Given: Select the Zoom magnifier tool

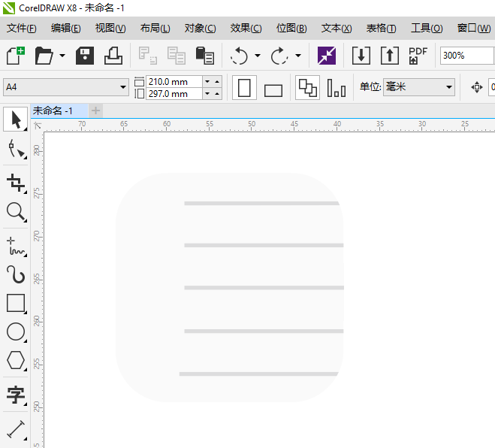Looking at the screenshot, I should tap(15, 211).
